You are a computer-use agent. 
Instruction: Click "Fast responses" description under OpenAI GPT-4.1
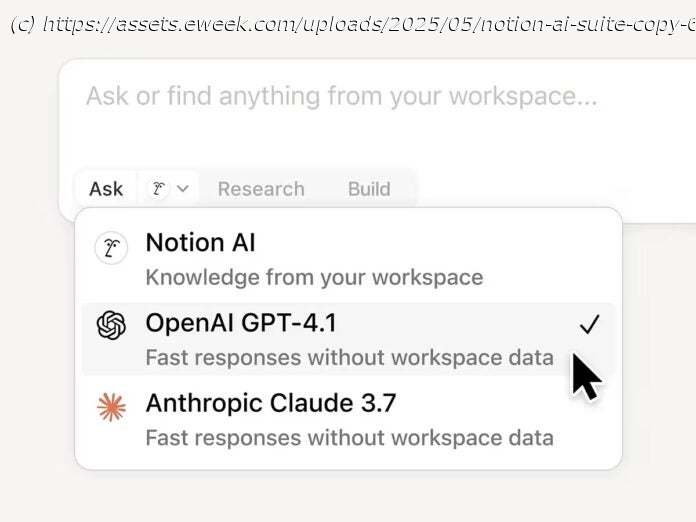[x=349, y=357]
